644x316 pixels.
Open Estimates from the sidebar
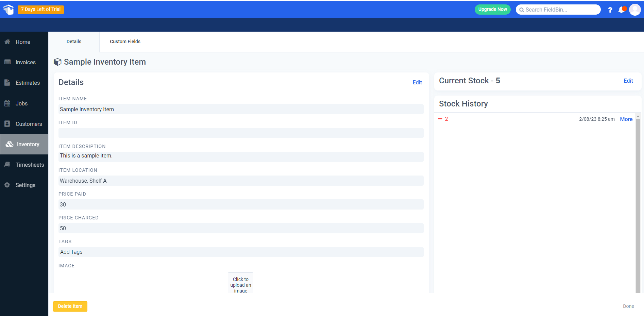click(24, 83)
